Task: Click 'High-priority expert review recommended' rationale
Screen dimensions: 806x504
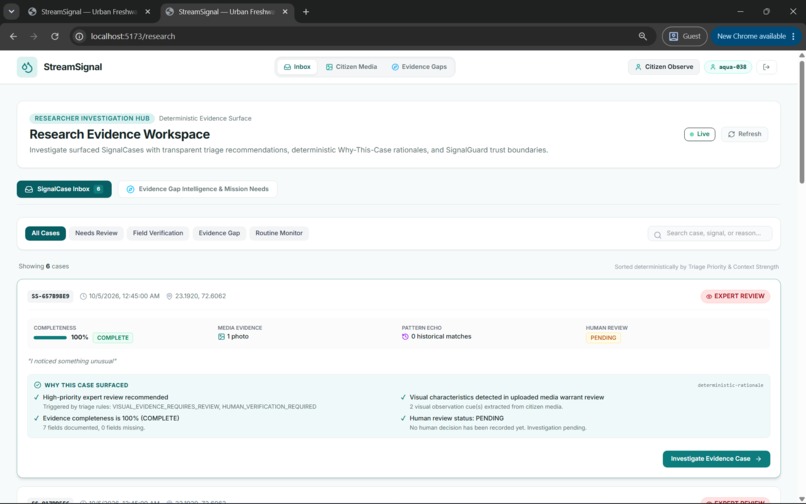Action: 105,398
